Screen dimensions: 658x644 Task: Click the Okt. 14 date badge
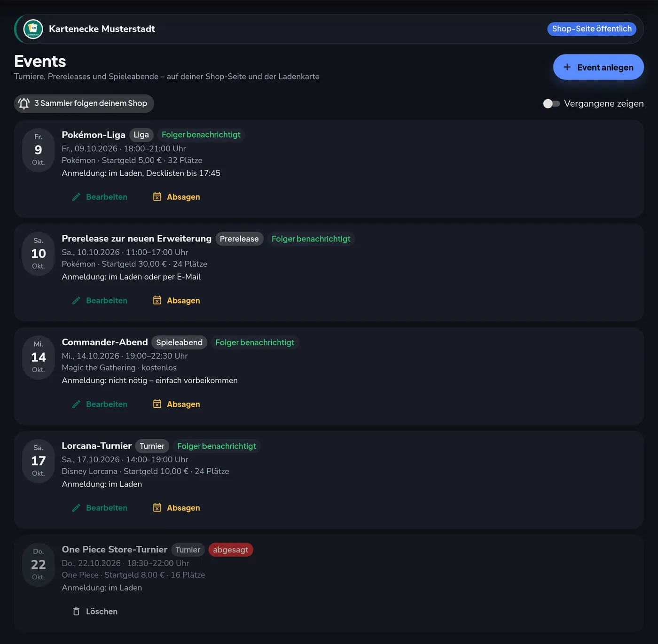39,357
